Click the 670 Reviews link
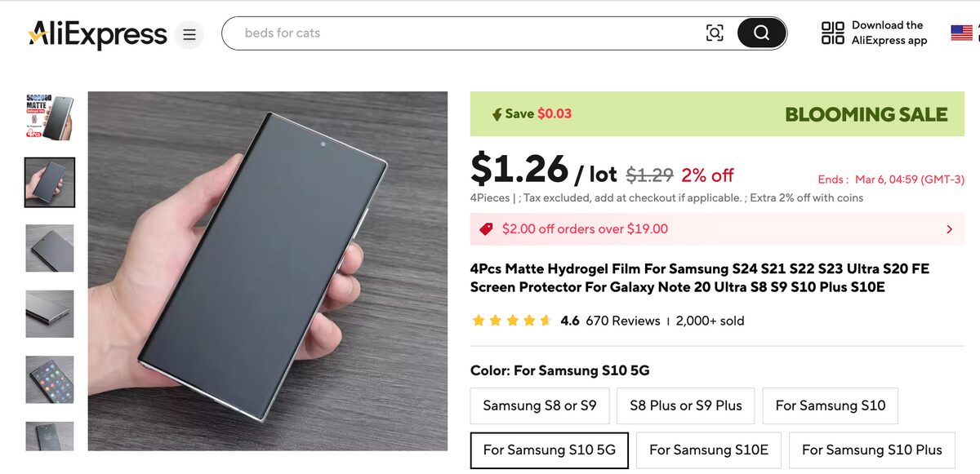The height and width of the screenshot is (474, 980). click(623, 321)
